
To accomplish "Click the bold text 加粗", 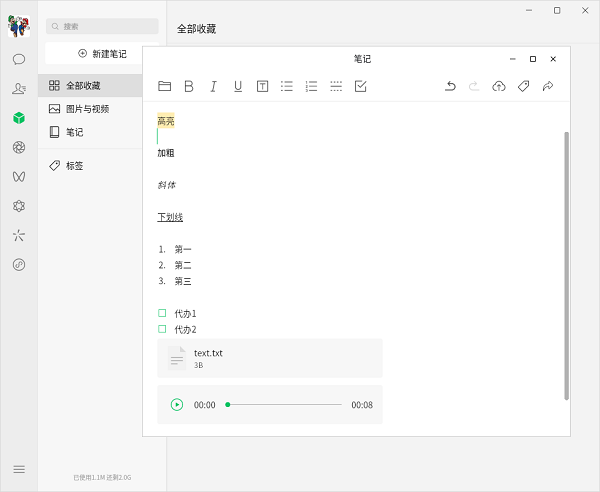I will click(x=166, y=153).
